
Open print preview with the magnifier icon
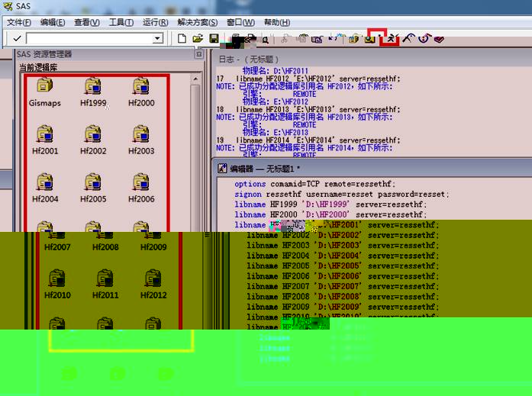266,40
